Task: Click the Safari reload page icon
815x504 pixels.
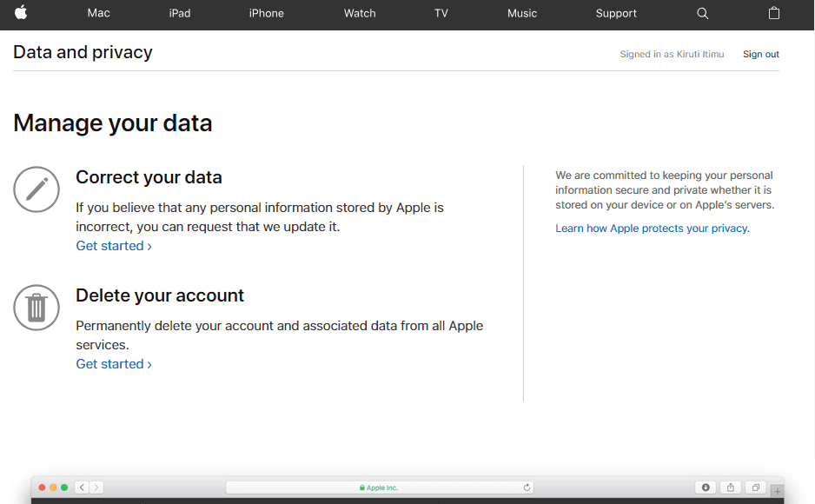Action: click(527, 487)
